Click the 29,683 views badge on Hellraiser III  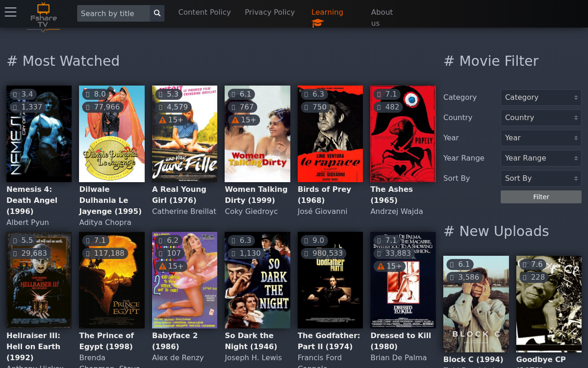(30, 253)
